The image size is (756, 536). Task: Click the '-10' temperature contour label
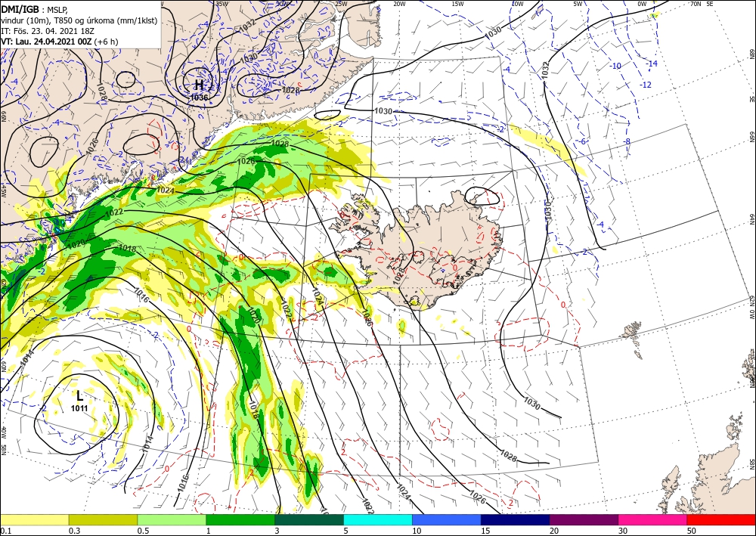pyautogui.click(x=615, y=66)
